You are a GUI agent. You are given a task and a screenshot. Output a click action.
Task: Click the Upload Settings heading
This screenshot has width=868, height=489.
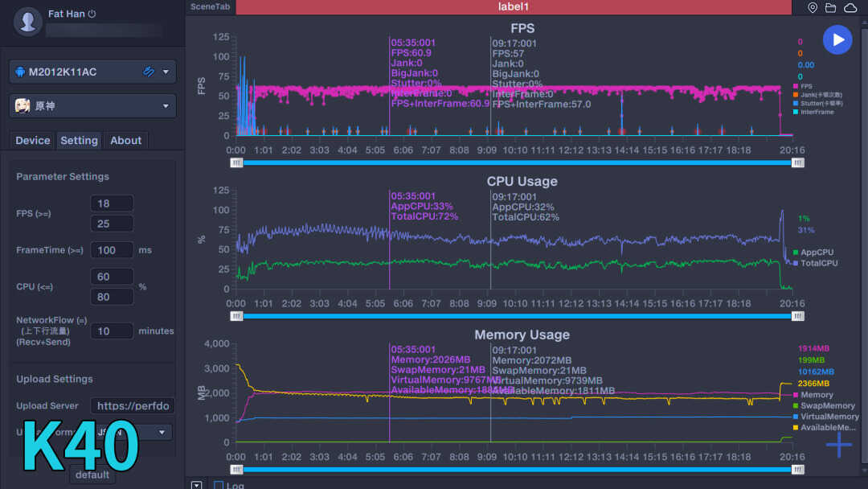coord(55,380)
